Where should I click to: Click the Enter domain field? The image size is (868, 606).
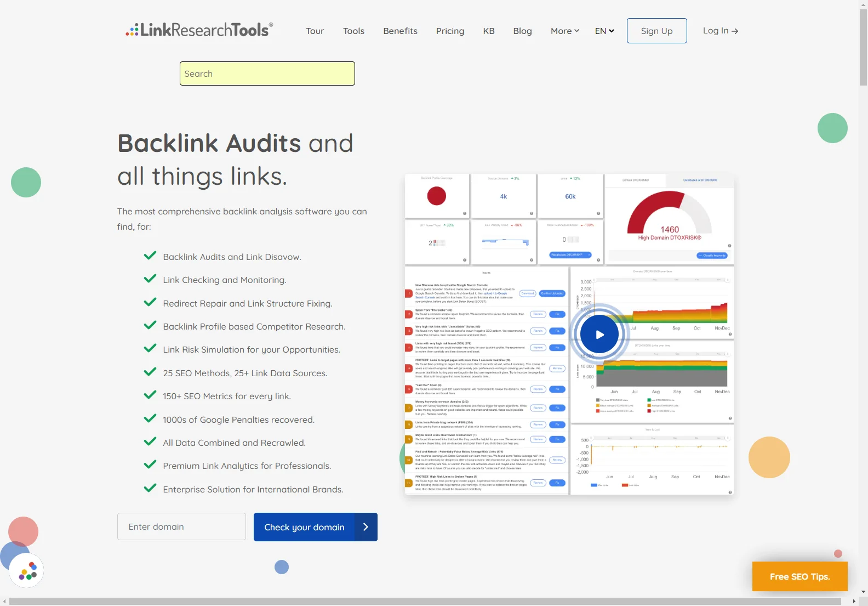[181, 526]
